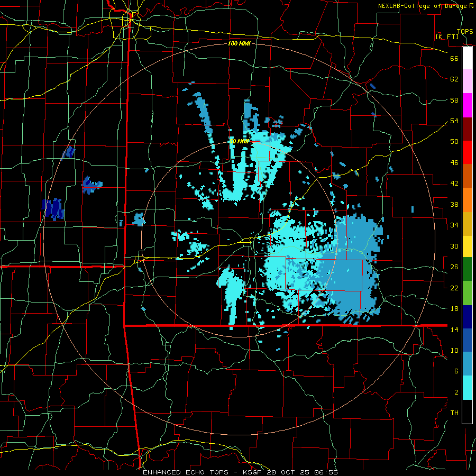Screen dimensions: 476x476
Task: Click the medium blue legend swatch
Action: [x=467, y=340]
